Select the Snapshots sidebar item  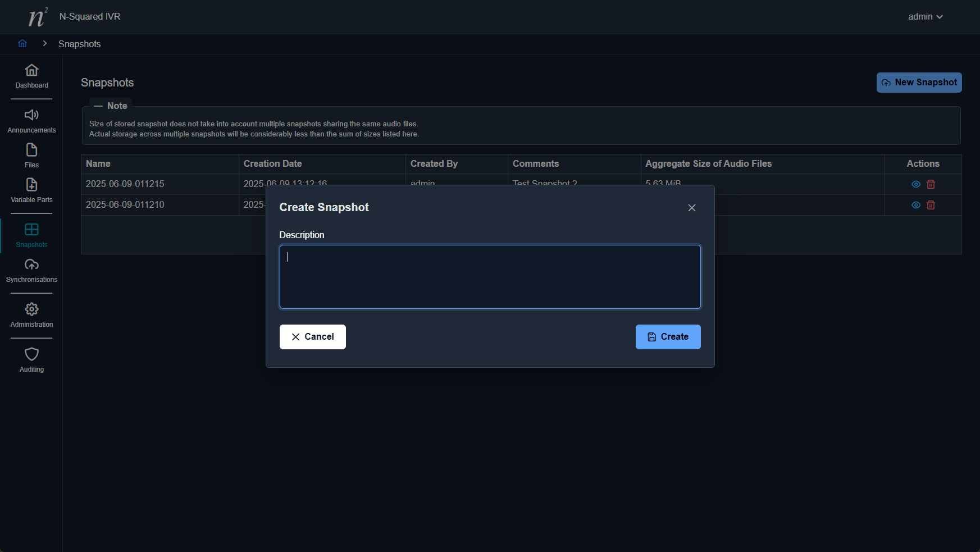(x=31, y=236)
